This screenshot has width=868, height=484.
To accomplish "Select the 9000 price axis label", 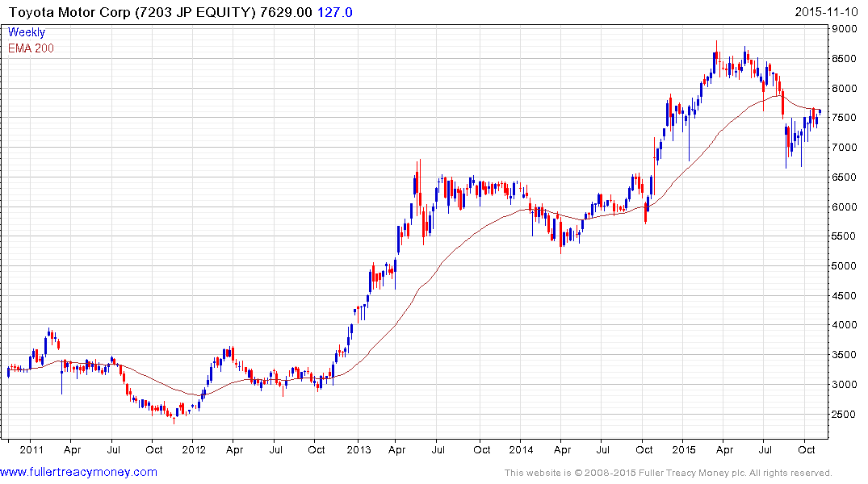I will coord(845,29).
